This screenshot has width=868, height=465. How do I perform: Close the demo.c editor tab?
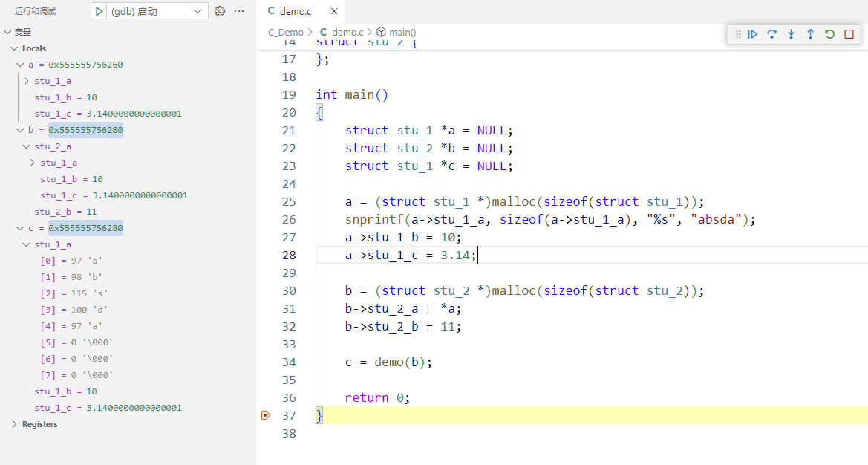pyautogui.click(x=334, y=11)
